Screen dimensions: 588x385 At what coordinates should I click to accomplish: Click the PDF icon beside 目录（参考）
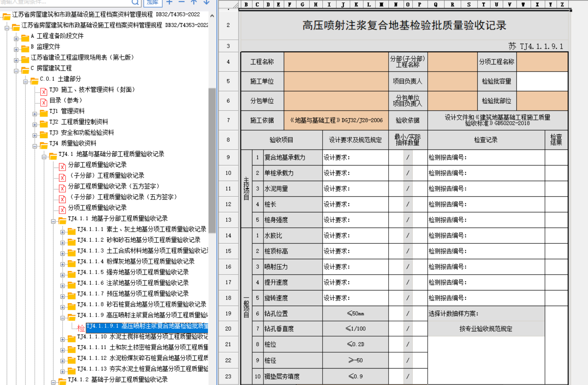[44, 102]
